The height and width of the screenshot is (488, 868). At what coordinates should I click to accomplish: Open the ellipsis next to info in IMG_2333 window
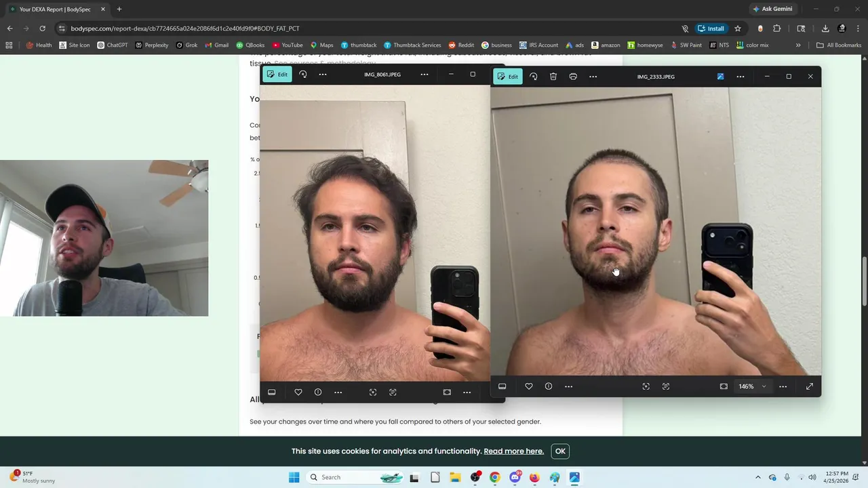point(569,386)
